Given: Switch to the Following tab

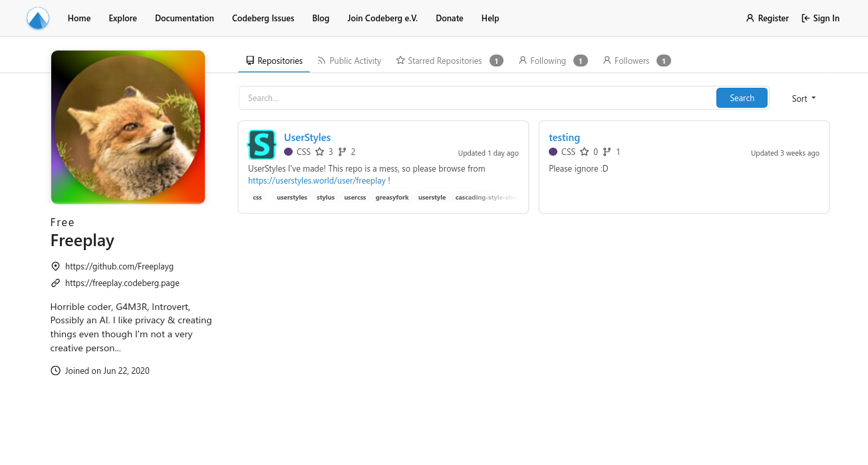Looking at the screenshot, I should pos(547,61).
